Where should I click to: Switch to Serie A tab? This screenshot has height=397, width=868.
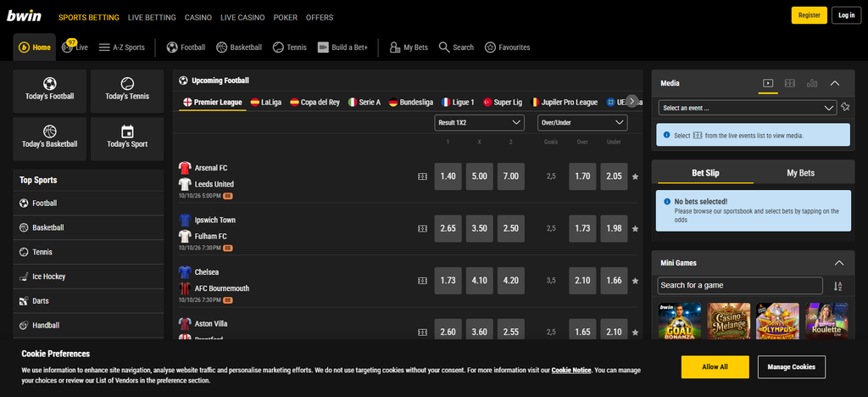(x=364, y=102)
